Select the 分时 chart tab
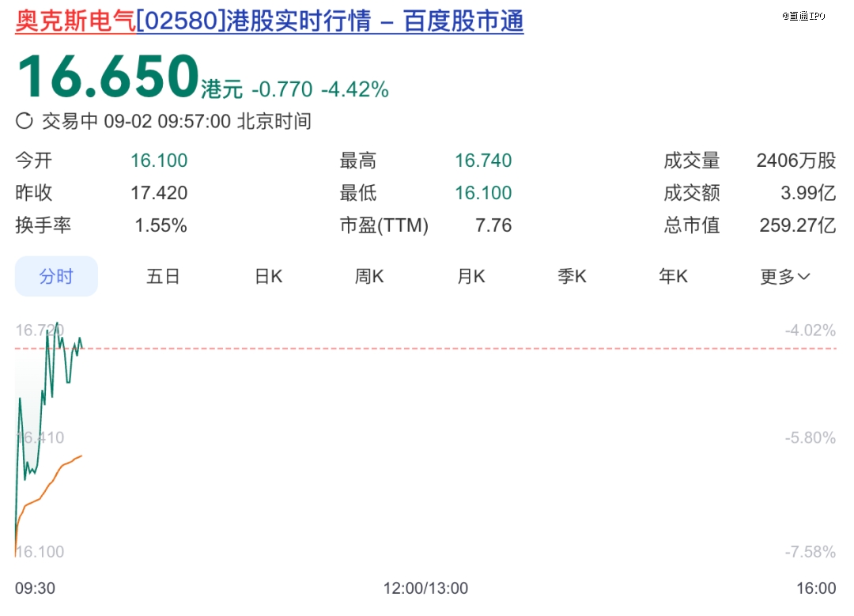The height and width of the screenshot is (616, 854). 56,276
